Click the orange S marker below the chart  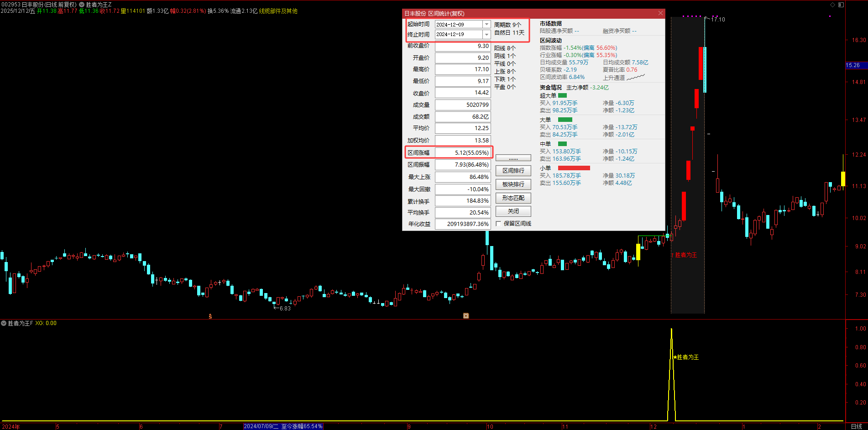point(210,316)
